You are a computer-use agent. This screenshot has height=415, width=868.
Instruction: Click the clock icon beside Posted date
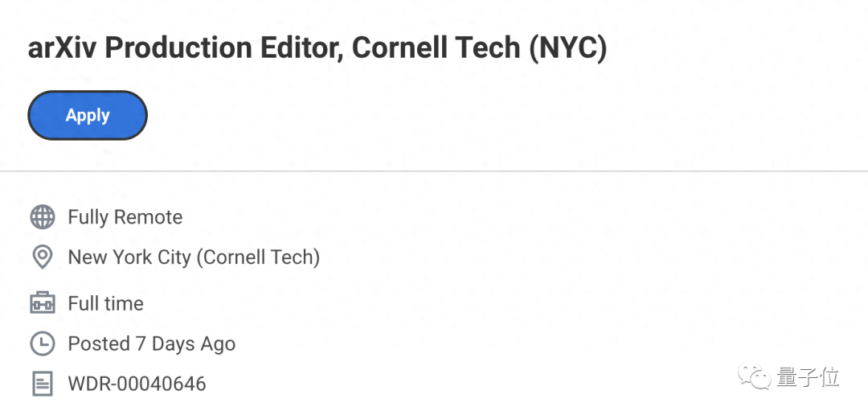[x=42, y=344]
